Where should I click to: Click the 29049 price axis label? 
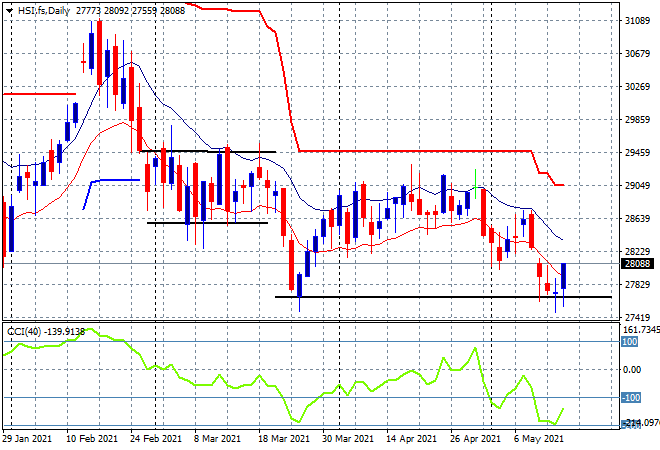click(637, 186)
